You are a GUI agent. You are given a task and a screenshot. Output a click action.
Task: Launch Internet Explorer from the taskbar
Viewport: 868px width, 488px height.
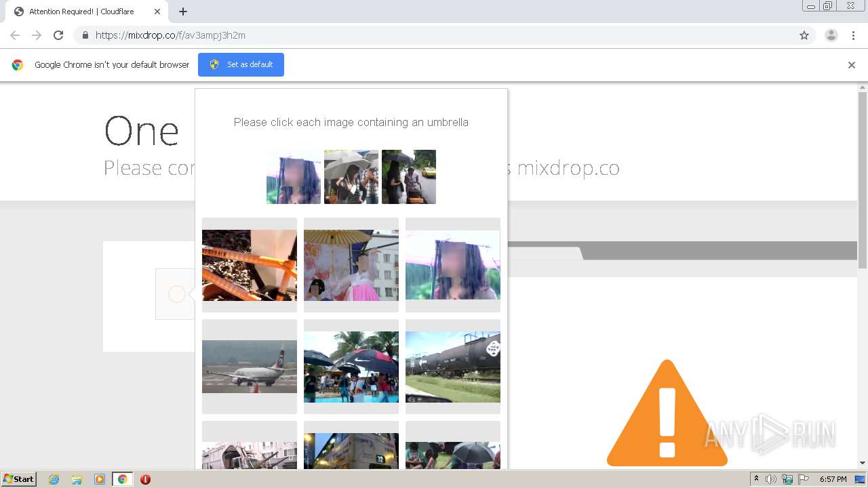(x=54, y=479)
